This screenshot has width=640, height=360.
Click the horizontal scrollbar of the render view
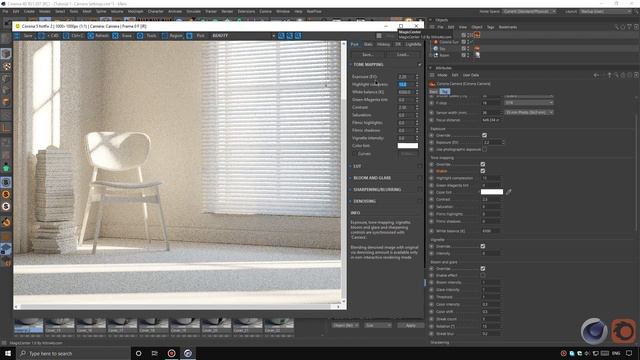(177, 307)
